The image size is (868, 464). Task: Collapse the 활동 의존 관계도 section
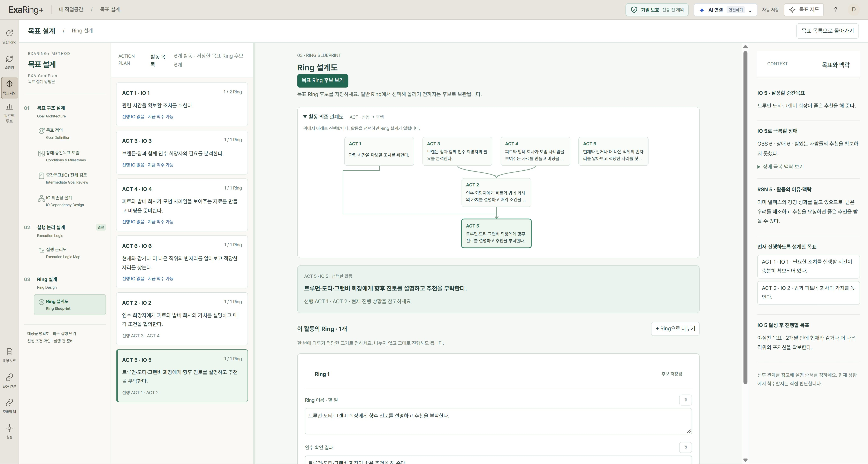click(x=323, y=117)
